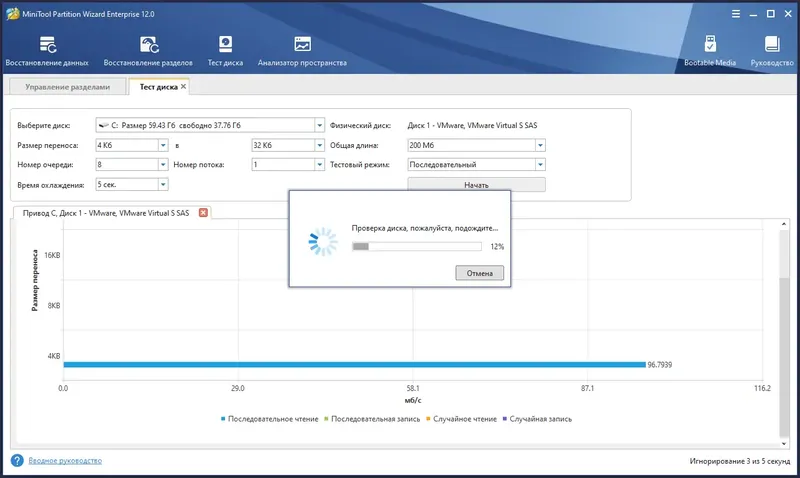Click the progress bar at 12%

417,246
